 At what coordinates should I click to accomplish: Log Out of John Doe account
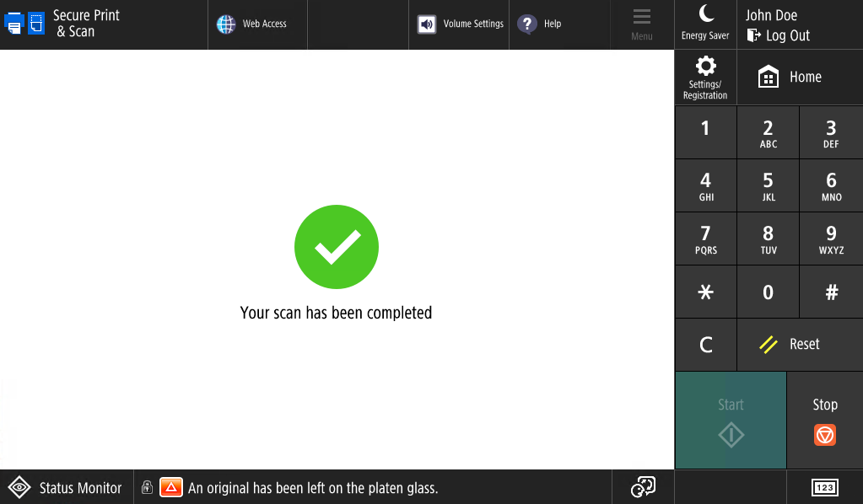(779, 35)
